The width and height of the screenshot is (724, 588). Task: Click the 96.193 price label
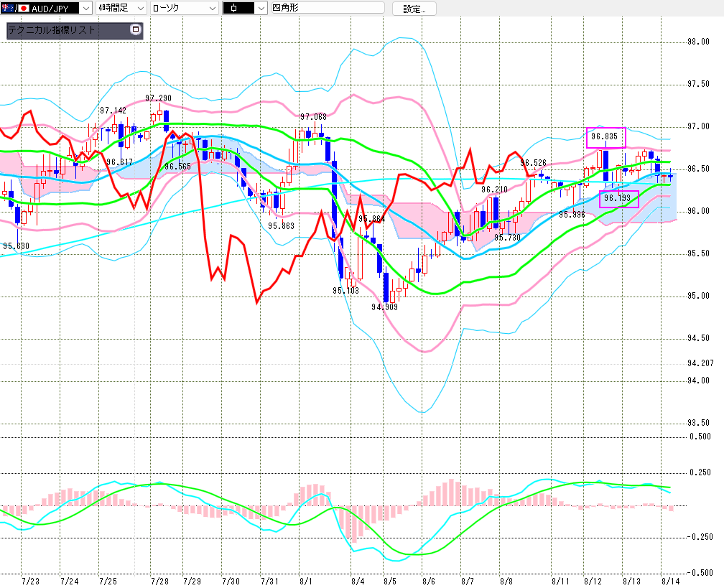[x=617, y=198]
